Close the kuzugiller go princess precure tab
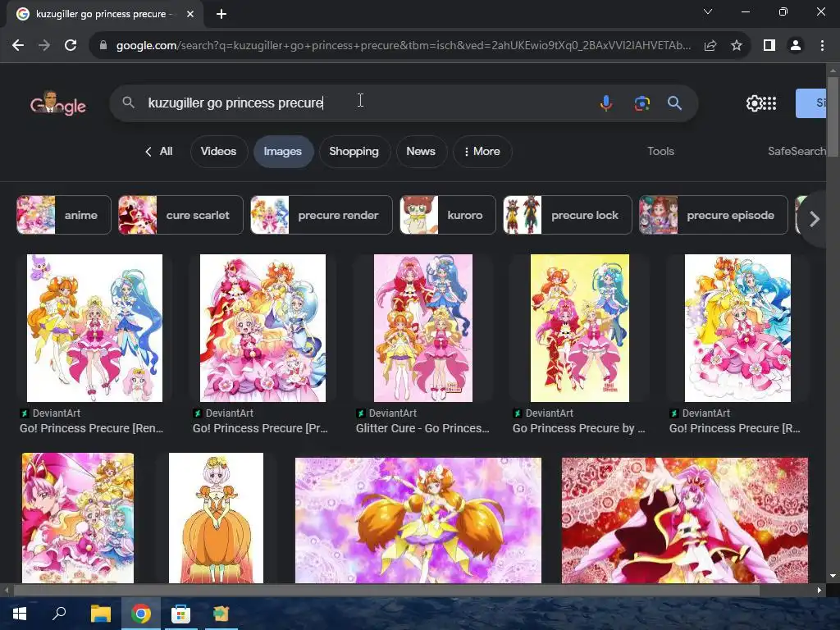Screen dimensions: 840x630 (190, 15)
